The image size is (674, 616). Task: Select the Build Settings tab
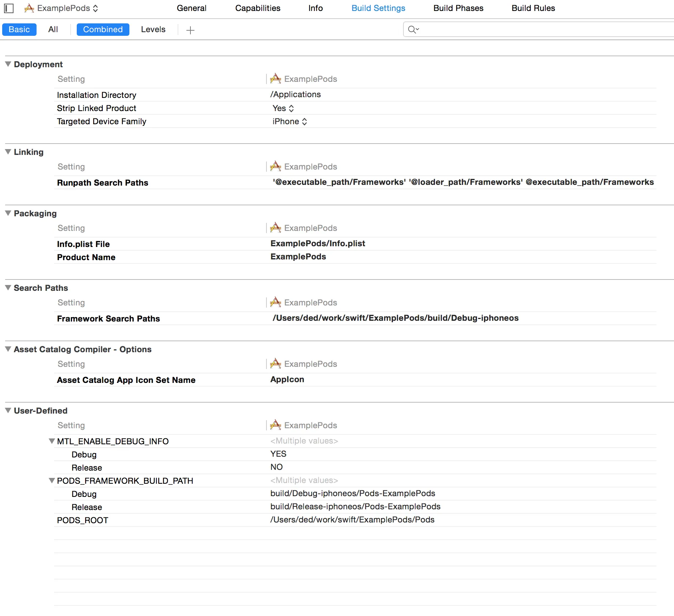(378, 8)
